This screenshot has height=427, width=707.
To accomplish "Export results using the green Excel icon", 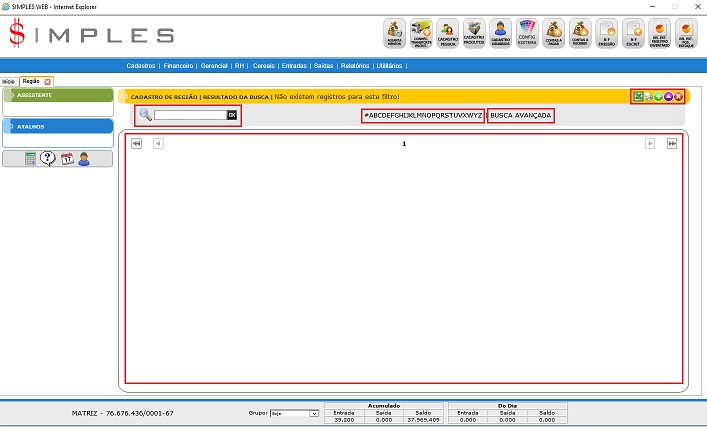I will coord(638,96).
